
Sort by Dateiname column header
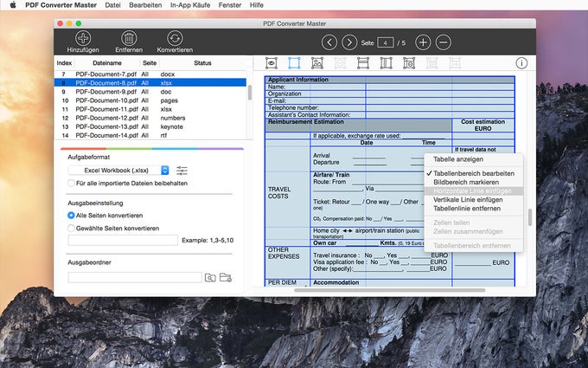click(x=107, y=63)
